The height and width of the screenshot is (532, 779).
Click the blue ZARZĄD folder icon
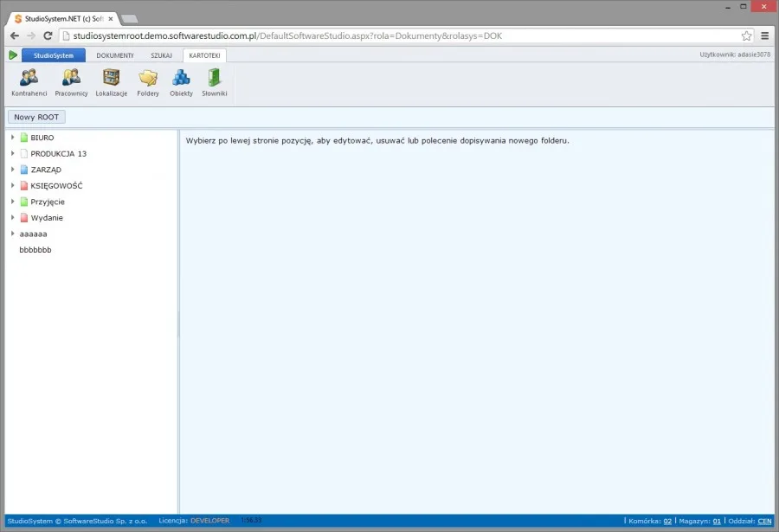[x=24, y=170]
